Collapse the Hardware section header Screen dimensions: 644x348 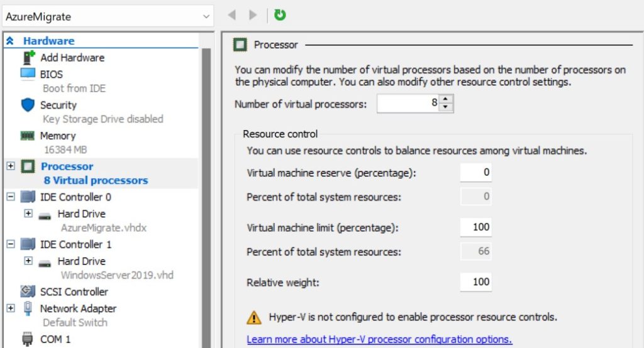coord(10,41)
